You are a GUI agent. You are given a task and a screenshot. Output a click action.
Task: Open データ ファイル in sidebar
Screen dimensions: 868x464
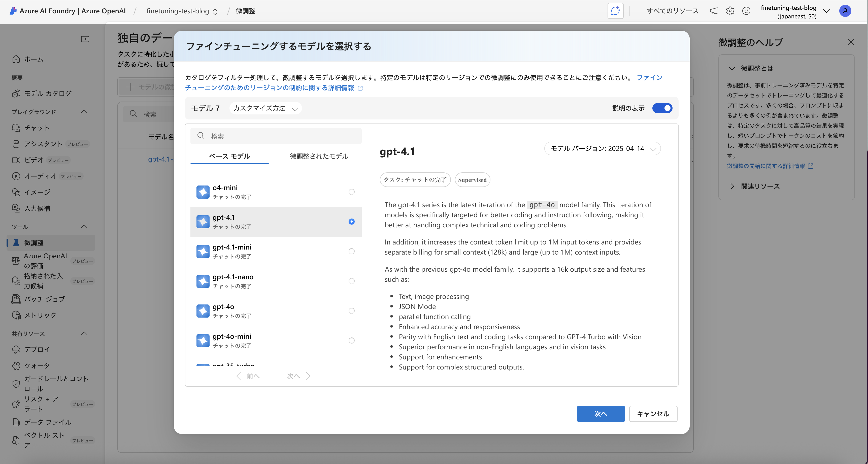pyautogui.click(x=51, y=422)
